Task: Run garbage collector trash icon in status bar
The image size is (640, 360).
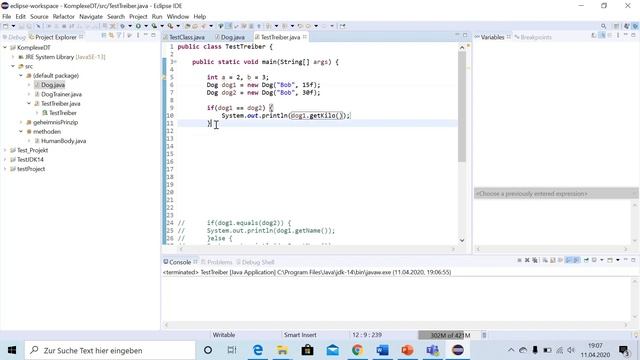Action: click(x=484, y=335)
